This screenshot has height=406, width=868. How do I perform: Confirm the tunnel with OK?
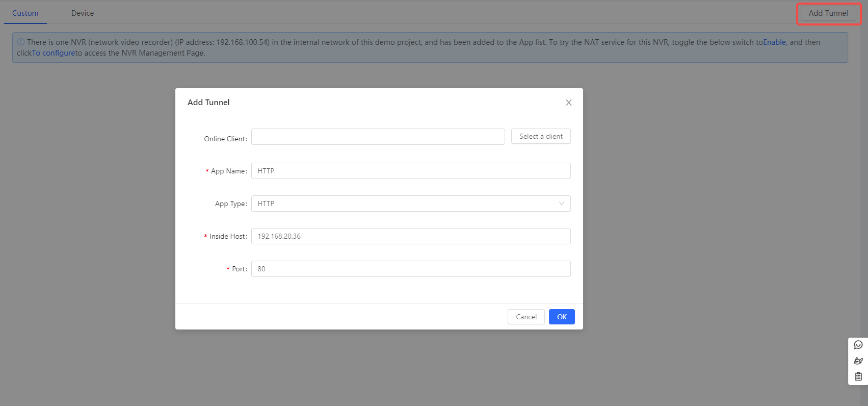click(562, 317)
